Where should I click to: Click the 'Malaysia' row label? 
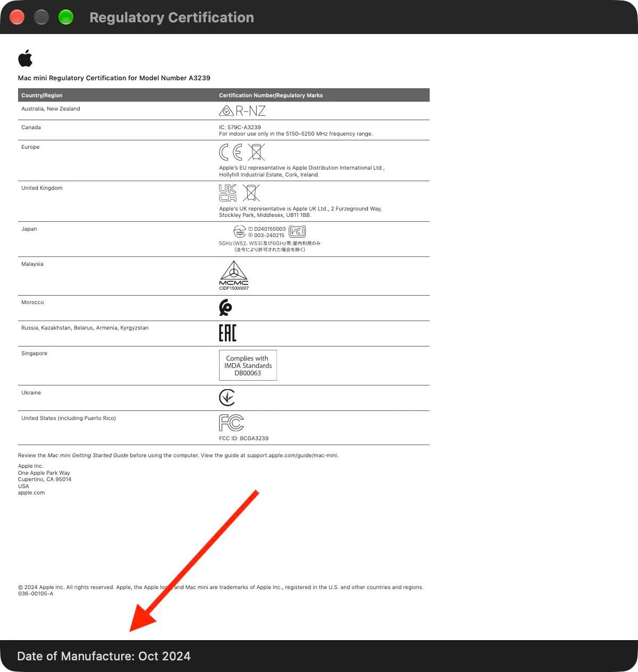click(32, 264)
